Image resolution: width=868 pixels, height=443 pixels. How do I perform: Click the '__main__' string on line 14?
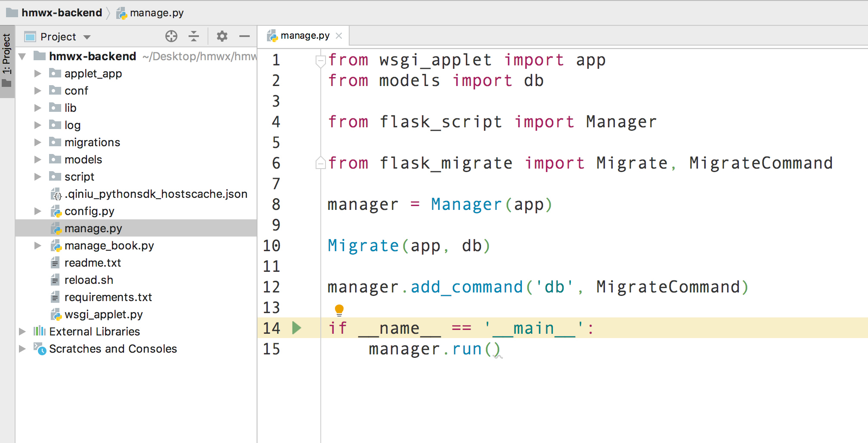pyautogui.click(x=534, y=328)
